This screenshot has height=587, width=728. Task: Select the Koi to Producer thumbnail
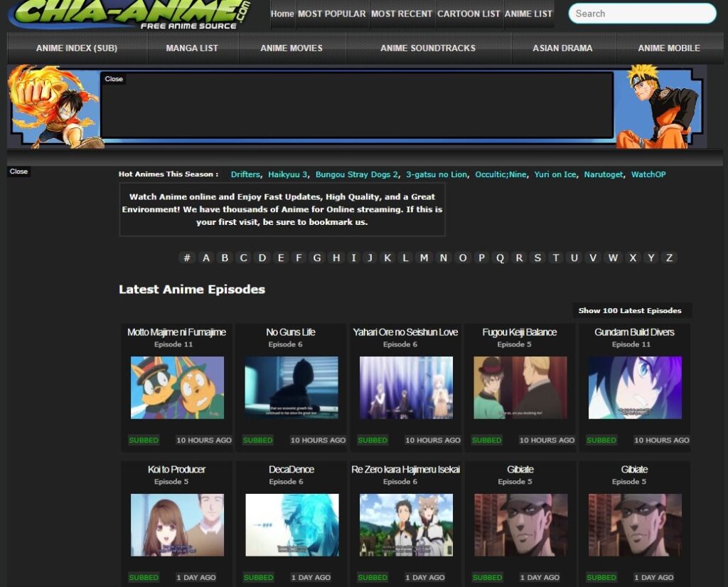point(177,524)
